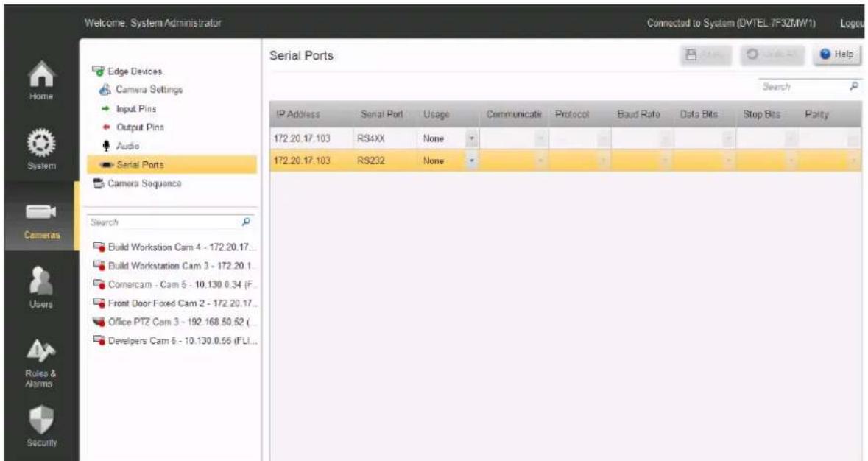Screen dimensions: 868x461
Task: Open Protocol dropdown in RS232 row
Action: click(604, 161)
